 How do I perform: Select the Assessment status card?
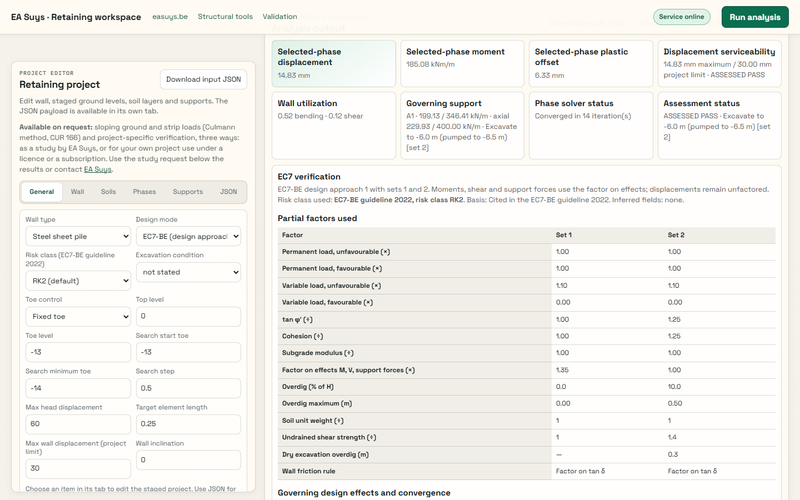pos(719,126)
